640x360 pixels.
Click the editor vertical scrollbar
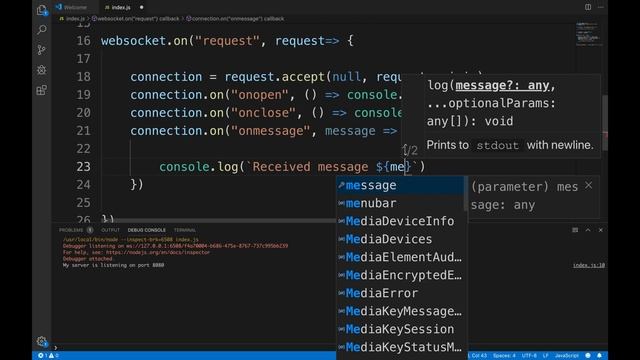point(605,122)
